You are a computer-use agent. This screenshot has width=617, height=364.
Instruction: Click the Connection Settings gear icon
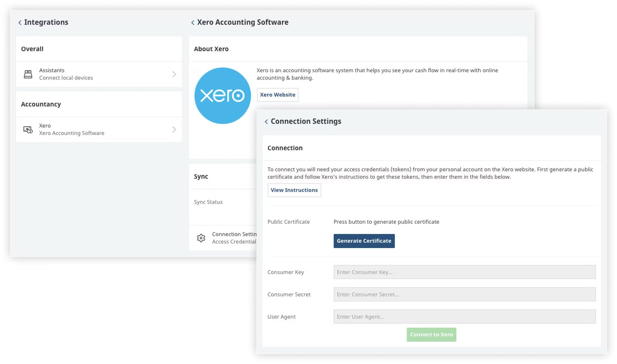[x=201, y=238]
